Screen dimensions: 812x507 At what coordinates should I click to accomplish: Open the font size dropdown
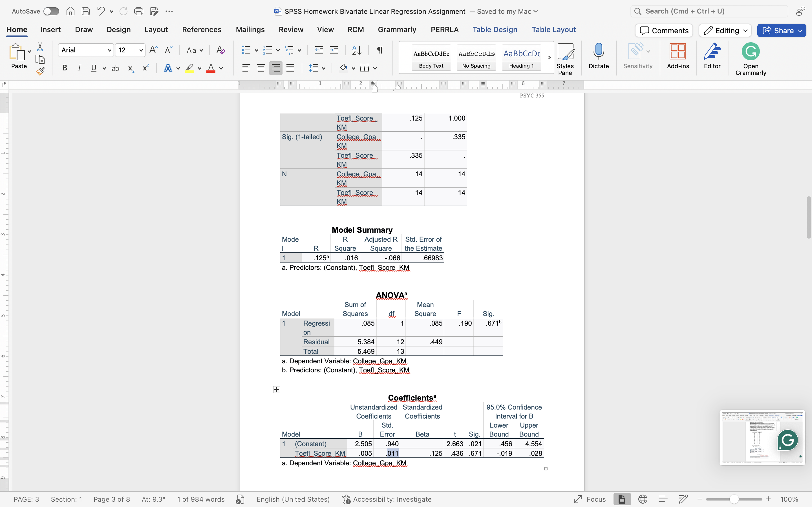141,50
